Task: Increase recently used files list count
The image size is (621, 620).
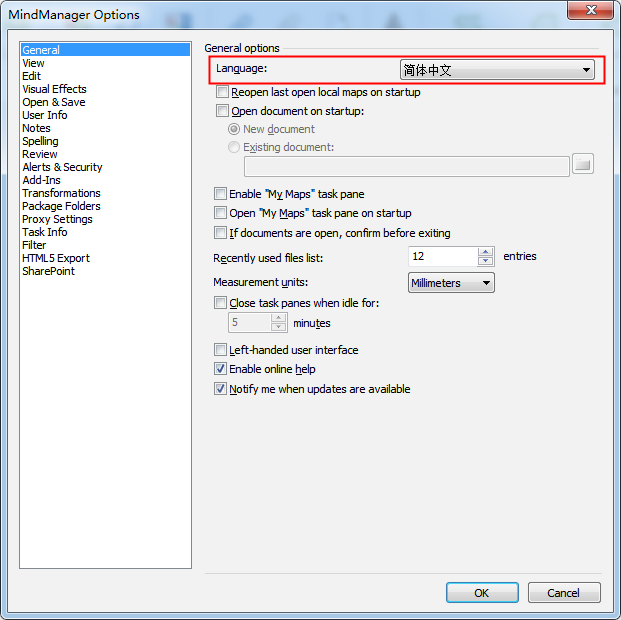Action: pyautogui.click(x=486, y=252)
